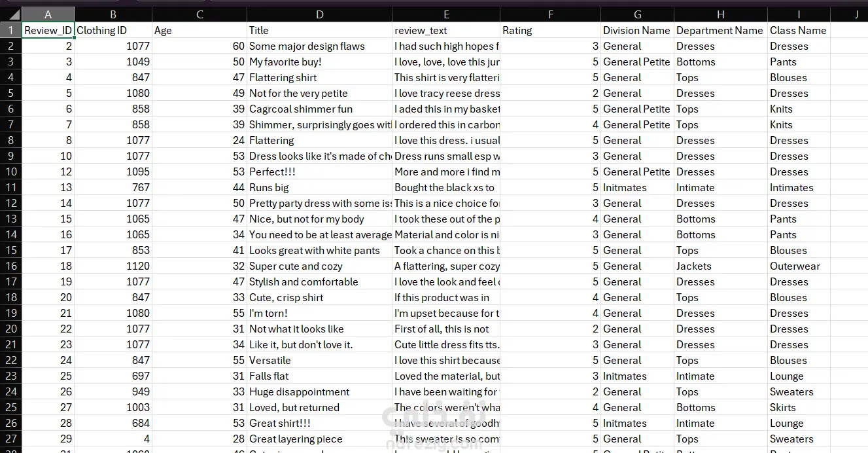Select the cell with Clothing ID 1003
The image size is (868, 453).
click(113, 407)
